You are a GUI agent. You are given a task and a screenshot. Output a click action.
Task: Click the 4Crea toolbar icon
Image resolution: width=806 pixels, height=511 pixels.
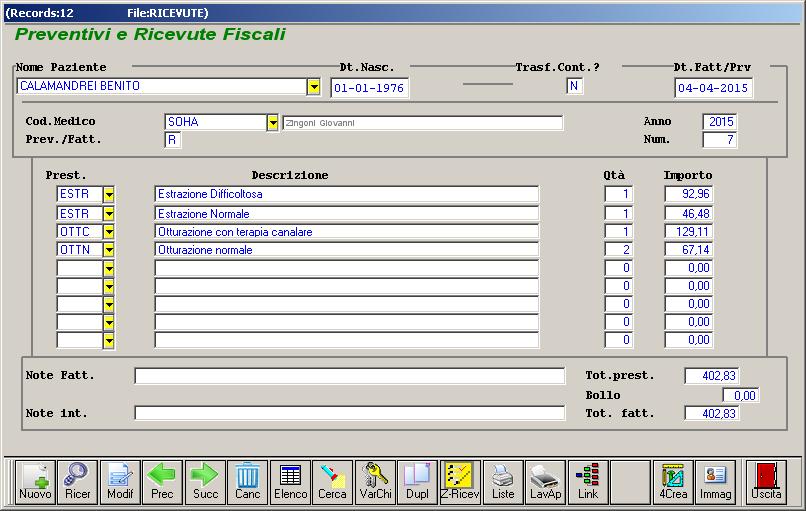[x=673, y=482]
